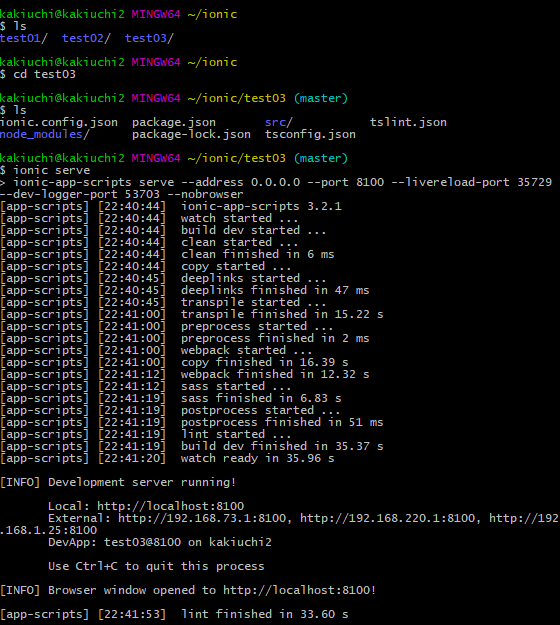
Task: Click the test02/ directory name
Action: [86, 38]
